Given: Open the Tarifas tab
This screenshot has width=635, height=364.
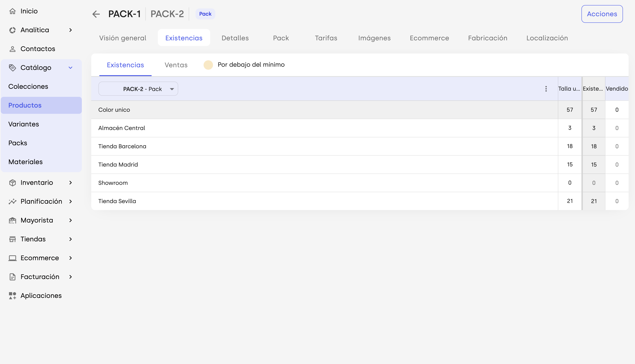Looking at the screenshot, I should [x=326, y=38].
